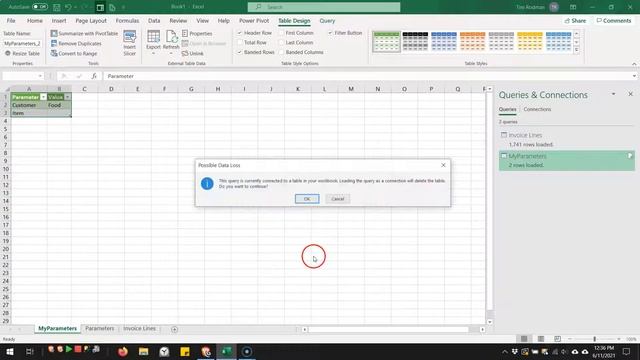Select the yellow table style swatch
The image size is (640, 360).
click(530, 42)
